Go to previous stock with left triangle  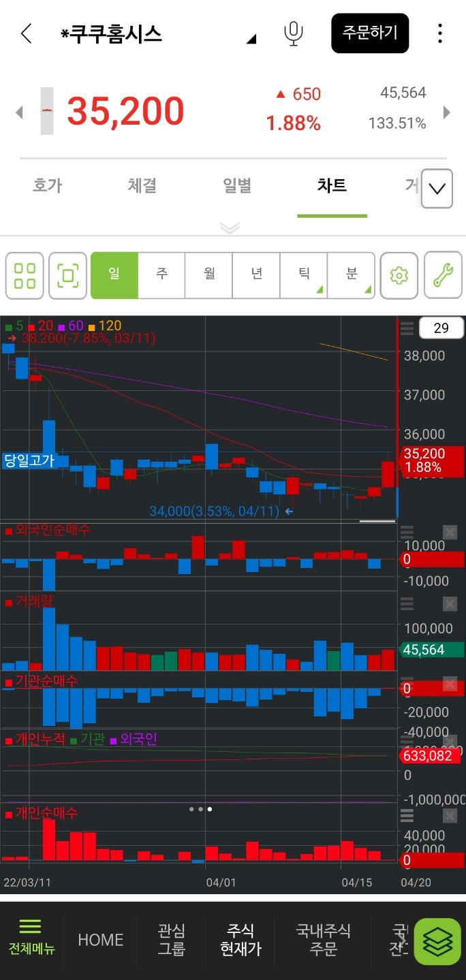(19, 112)
